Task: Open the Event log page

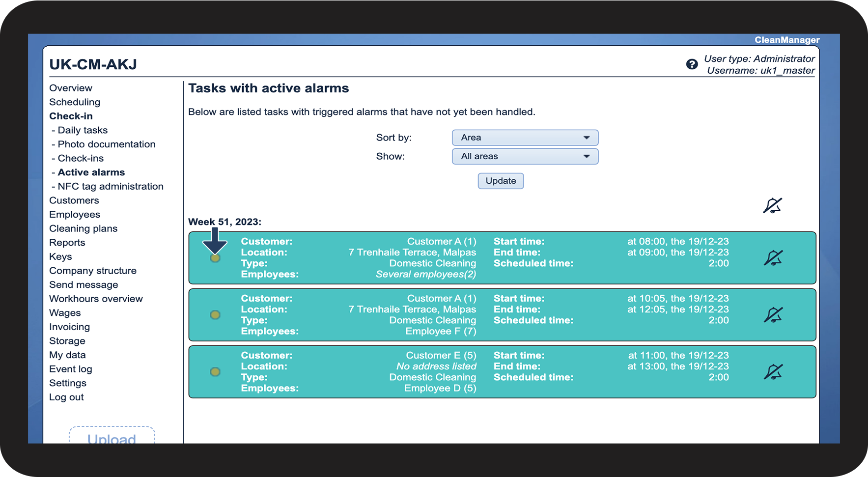Action: 70,369
